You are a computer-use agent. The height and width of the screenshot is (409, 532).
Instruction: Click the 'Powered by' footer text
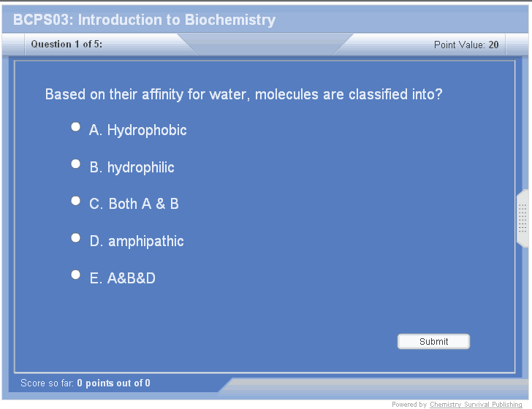(x=409, y=405)
